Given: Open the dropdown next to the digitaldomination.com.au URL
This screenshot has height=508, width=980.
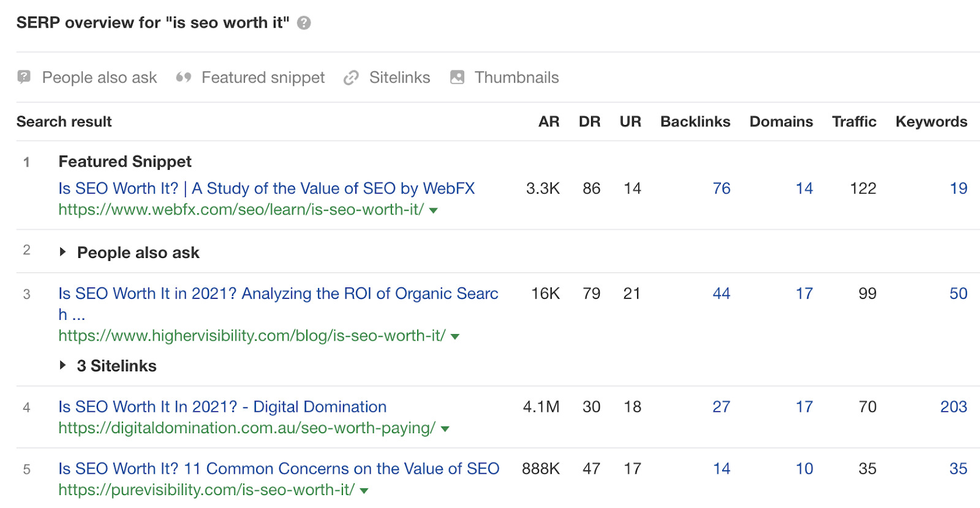Looking at the screenshot, I should [445, 428].
